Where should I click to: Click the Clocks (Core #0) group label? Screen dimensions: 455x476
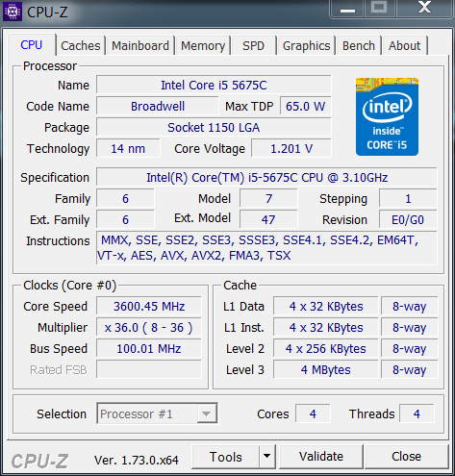(69, 285)
